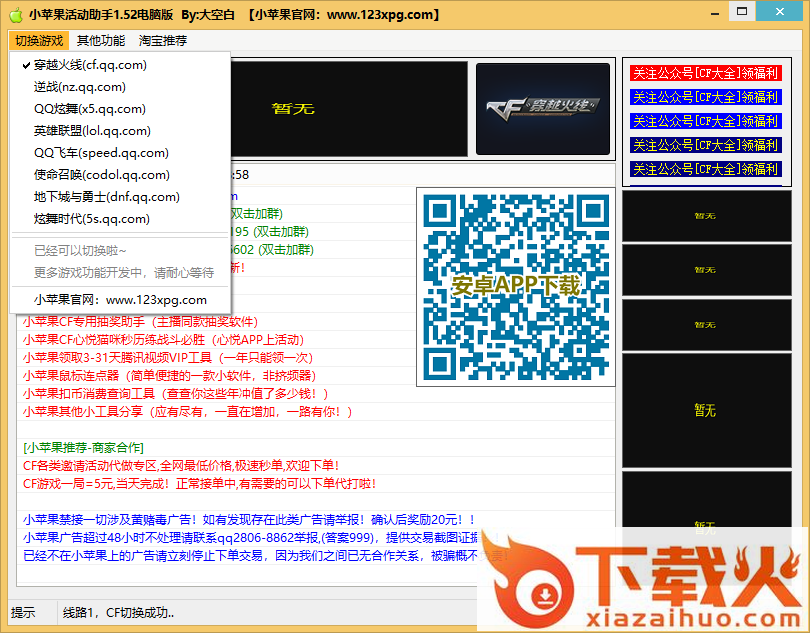Open 小苹果官网: www.123xpg.com menu entry
Viewport: 810px width, 633px height.
click(120, 300)
